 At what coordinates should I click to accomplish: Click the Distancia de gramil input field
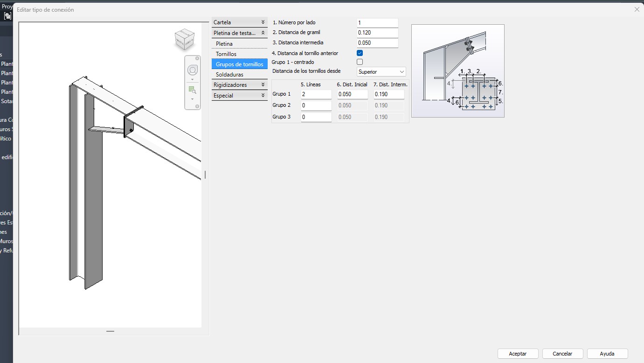377,33
